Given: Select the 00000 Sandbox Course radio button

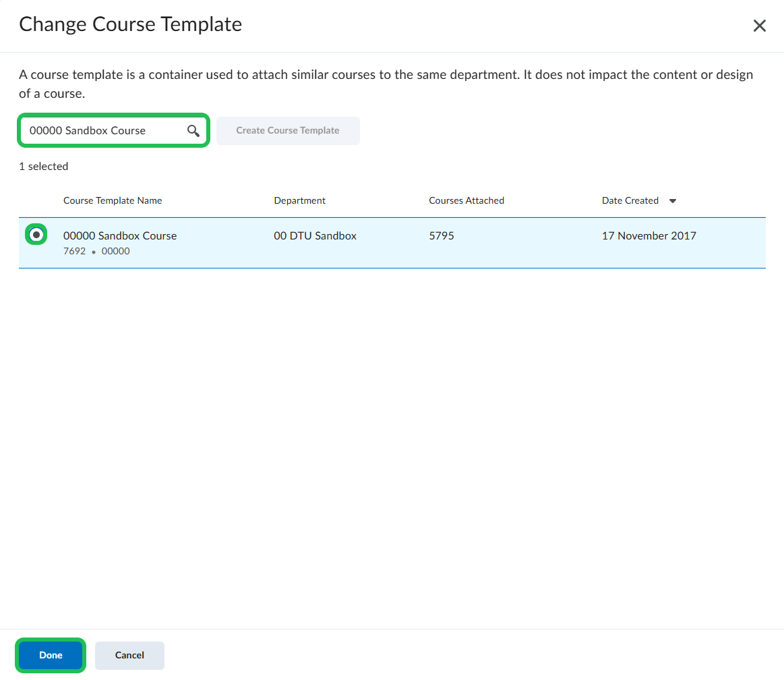Looking at the screenshot, I should (36, 235).
